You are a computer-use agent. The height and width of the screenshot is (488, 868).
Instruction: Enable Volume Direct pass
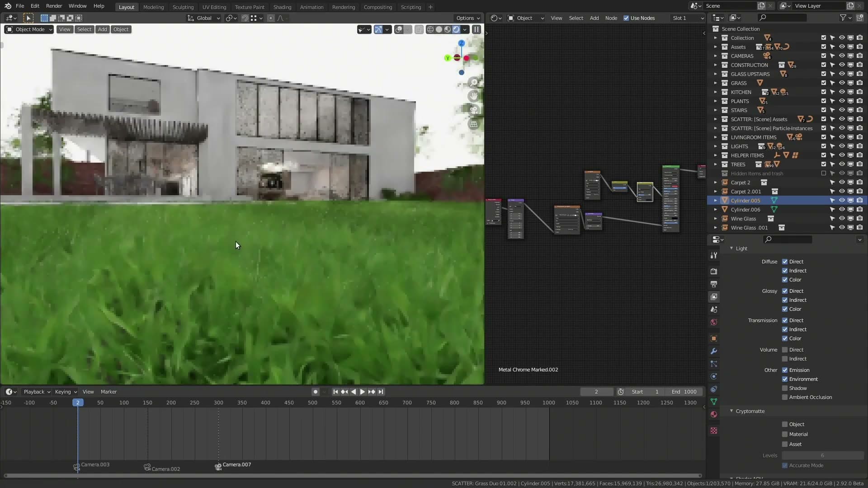pos(785,350)
